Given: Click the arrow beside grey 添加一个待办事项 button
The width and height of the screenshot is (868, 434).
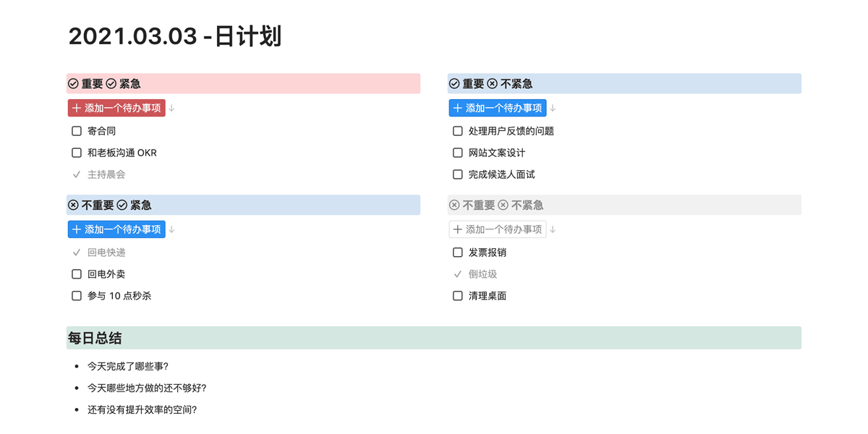Looking at the screenshot, I should [x=553, y=230].
